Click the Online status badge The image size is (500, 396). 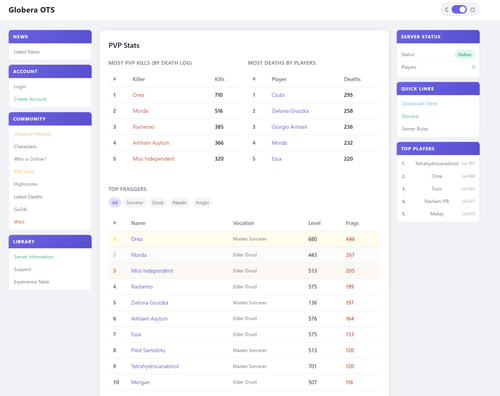(x=464, y=55)
